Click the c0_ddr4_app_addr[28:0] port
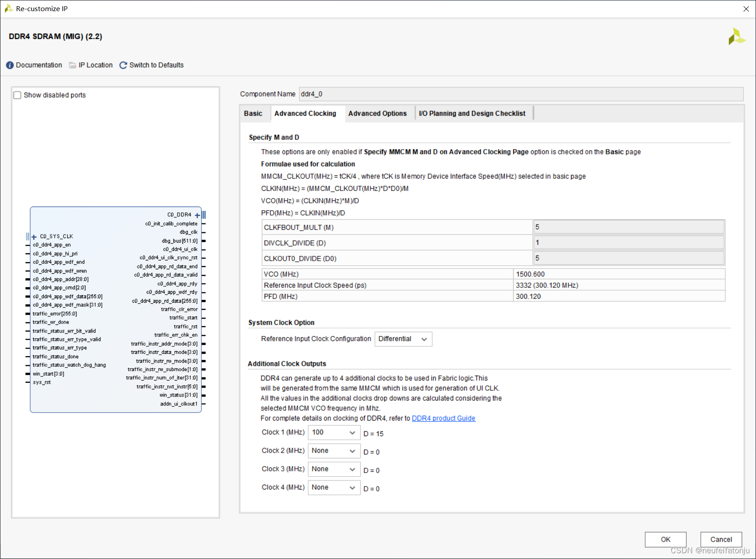Viewport: 756px width, 559px height. [x=60, y=279]
